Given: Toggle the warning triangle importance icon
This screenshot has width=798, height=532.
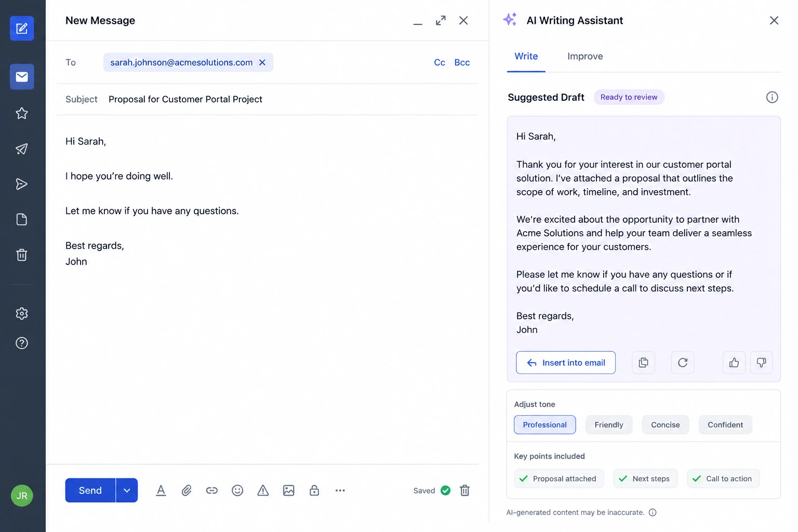Looking at the screenshot, I should 263,490.
